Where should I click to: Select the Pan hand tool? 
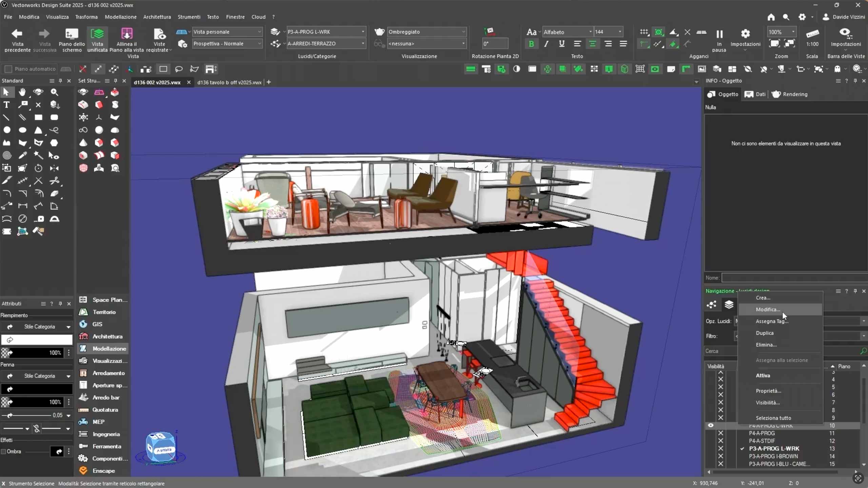pos(22,92)
